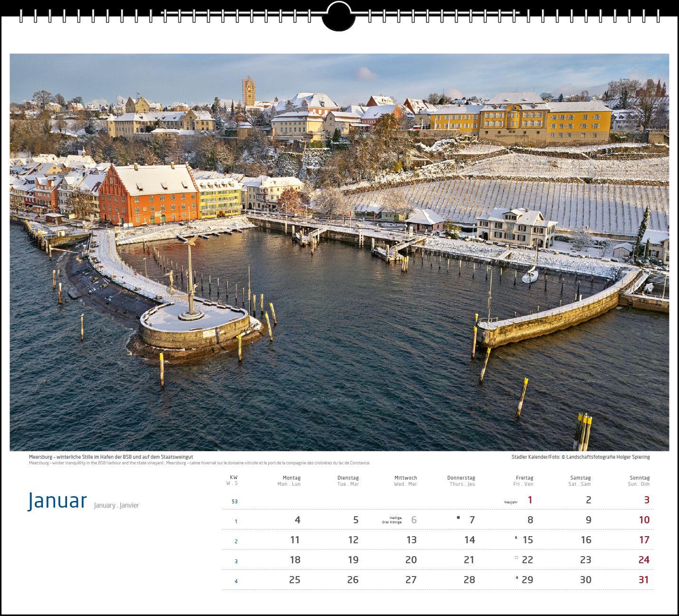
Task: Click the red date 1 for Neujahr
Action: coord(530,500)
